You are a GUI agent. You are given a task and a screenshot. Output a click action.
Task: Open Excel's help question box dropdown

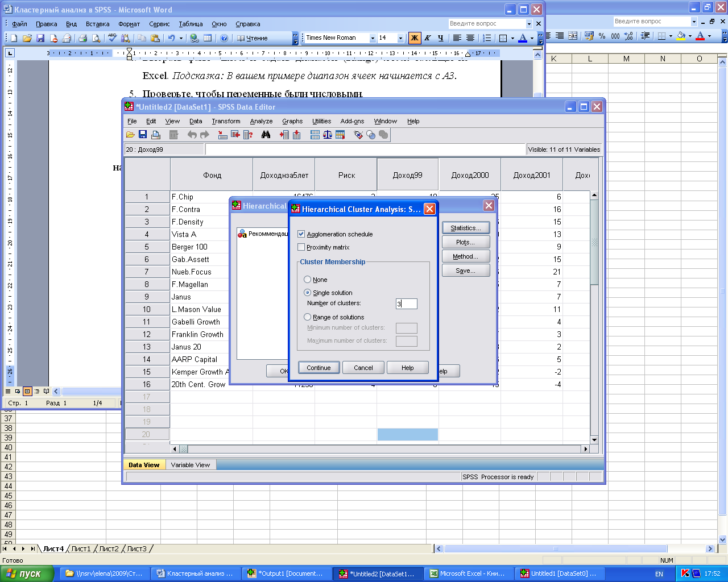coord(694,22)
